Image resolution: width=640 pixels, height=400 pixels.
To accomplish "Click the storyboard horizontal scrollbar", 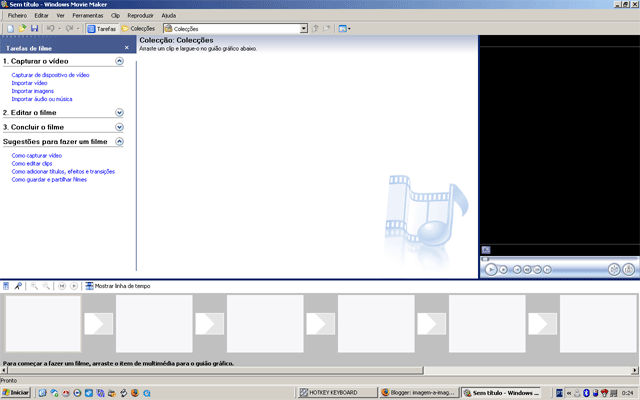I will click(x=215, y=370).
